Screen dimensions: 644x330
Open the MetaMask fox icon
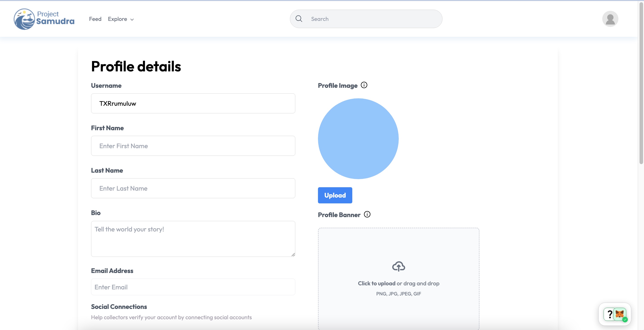coord(620,315)
